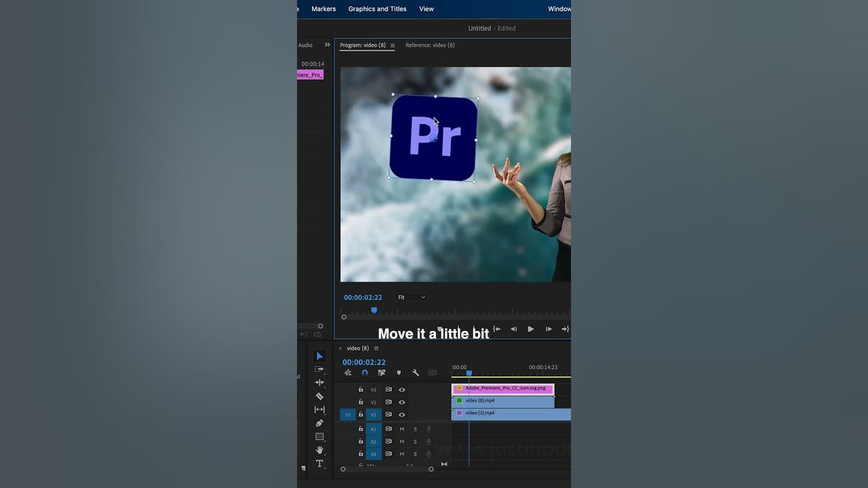The image size is (868, 488).
Task: Hide track V2 with eye icon
Action: point(402,402)
